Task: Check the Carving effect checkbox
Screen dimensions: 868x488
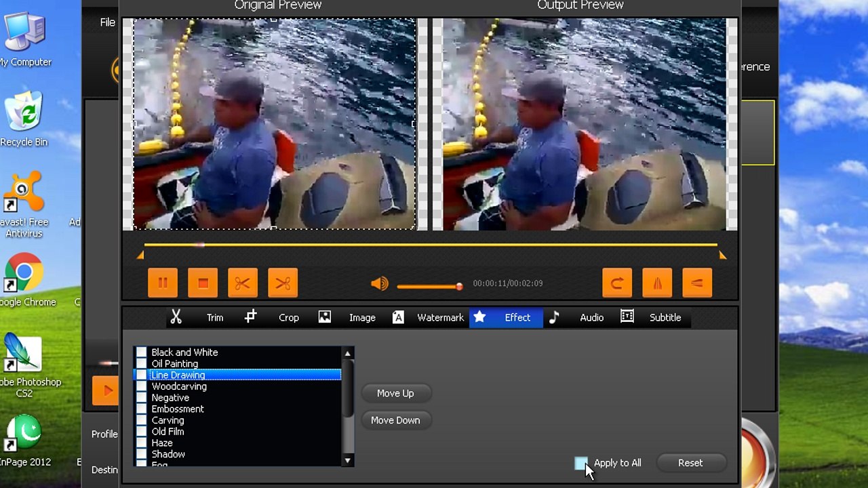Action: pyautogui.click(x=141, y=420)
